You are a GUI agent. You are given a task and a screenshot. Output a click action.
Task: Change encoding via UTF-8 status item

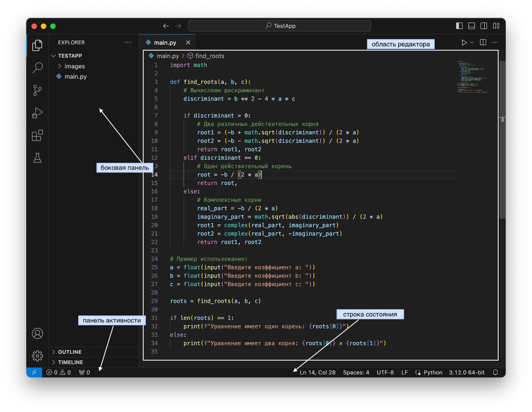385,372
